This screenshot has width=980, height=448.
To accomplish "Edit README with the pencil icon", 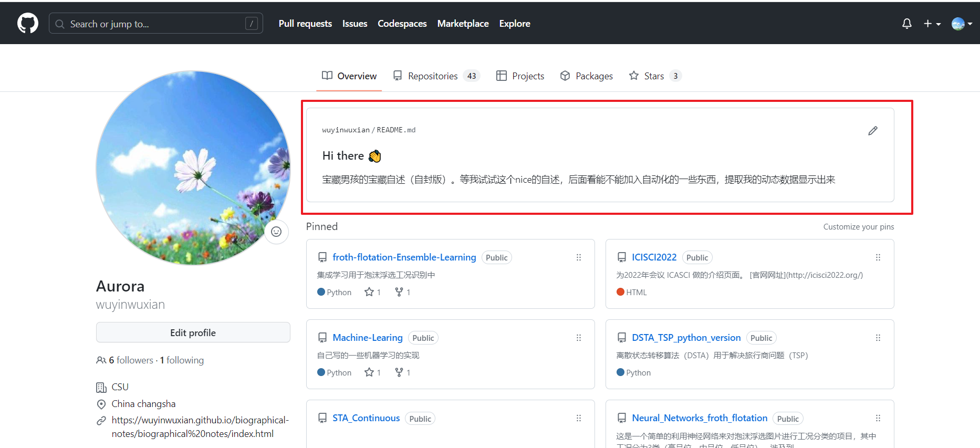I will 873,131.
